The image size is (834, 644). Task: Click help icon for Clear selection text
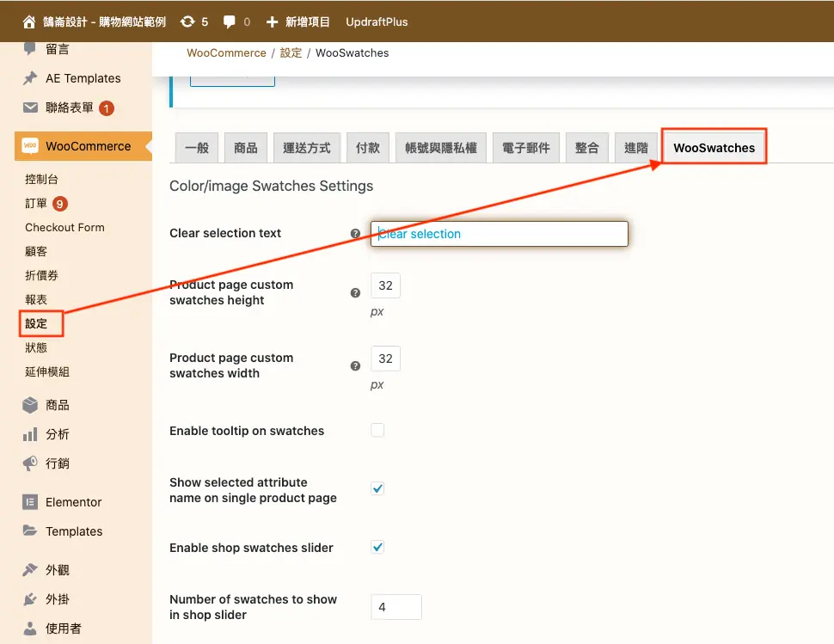point(355,234)
